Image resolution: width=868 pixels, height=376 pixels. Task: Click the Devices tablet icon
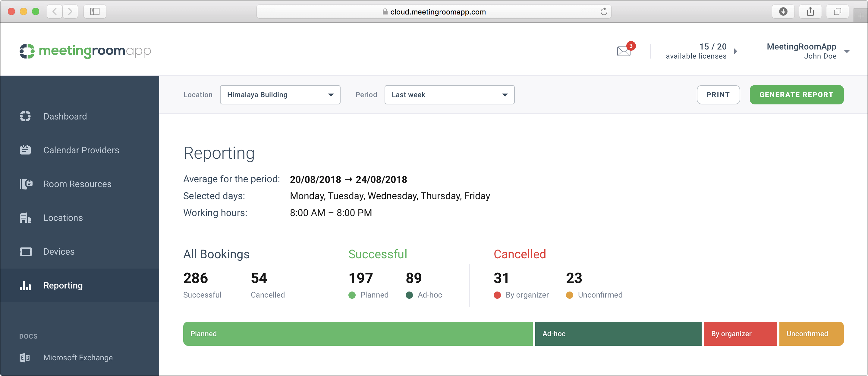(x=26, y=251)
